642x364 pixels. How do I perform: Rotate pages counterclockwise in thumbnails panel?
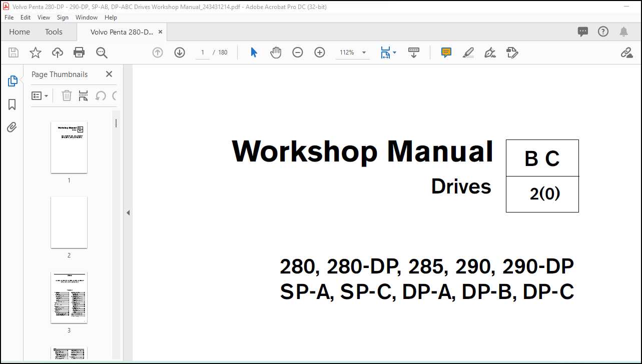pos(101,95)
